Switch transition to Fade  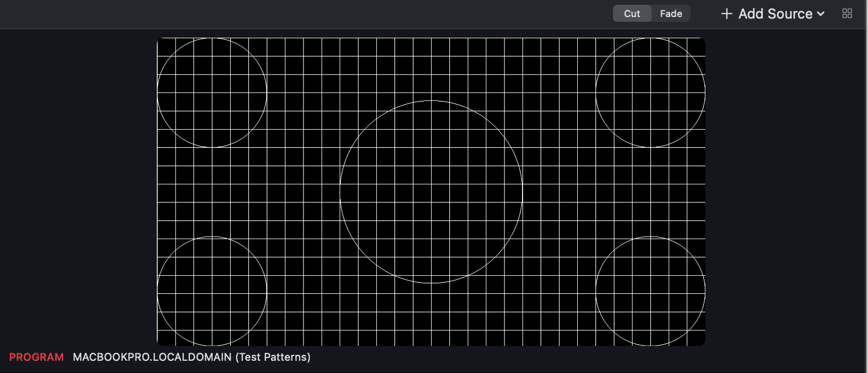671,14
